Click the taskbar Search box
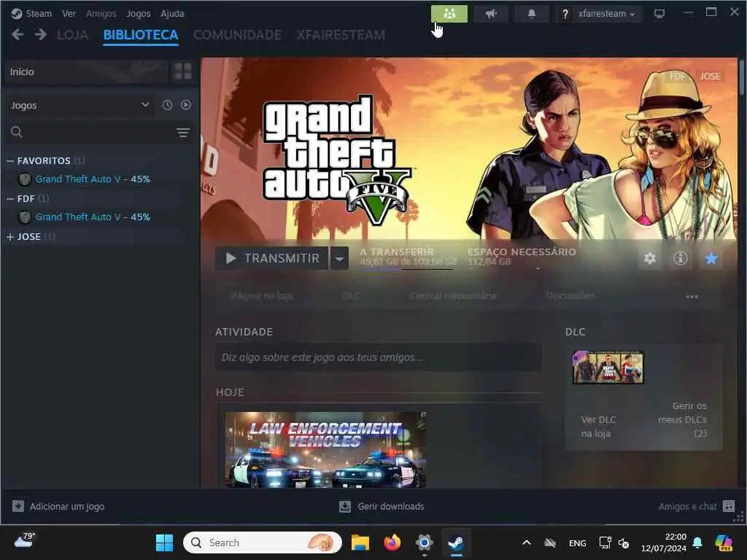The height and width of the screenshot is (560, 747). (263, 542)
